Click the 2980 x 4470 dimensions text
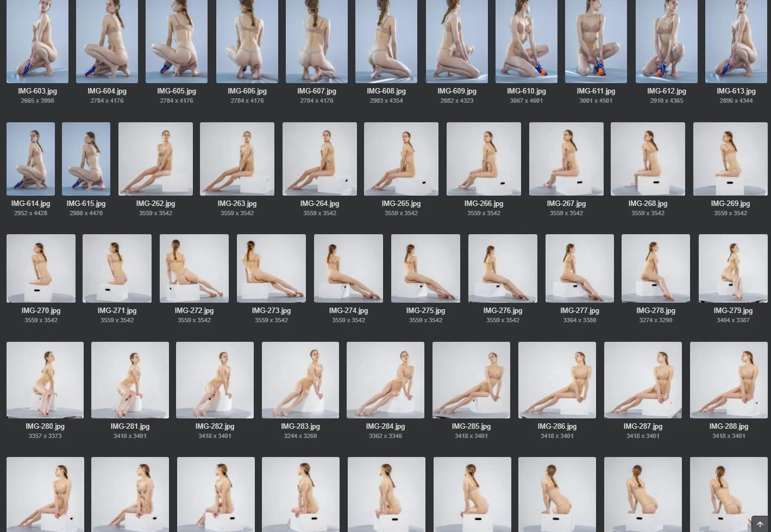771x532 pixels. pos(86,213)
